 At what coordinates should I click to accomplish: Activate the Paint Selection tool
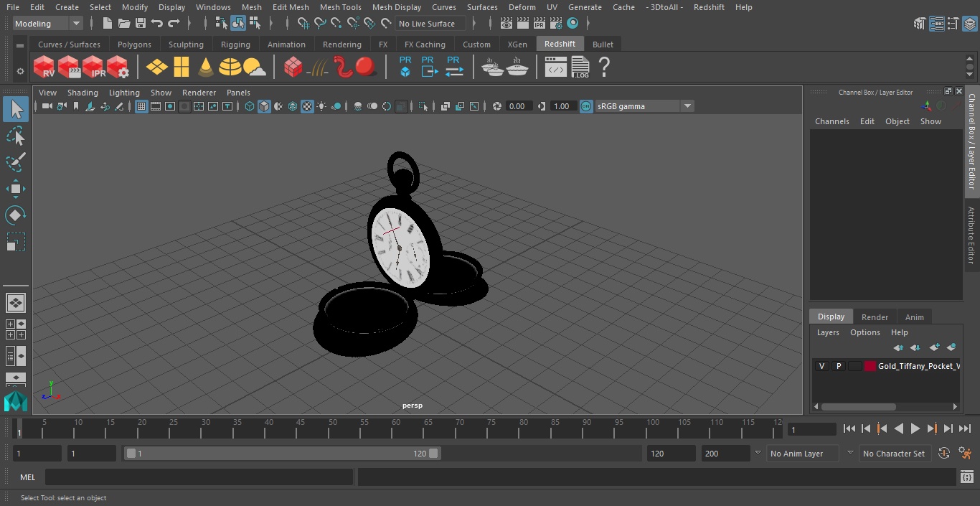coord(16,162)
